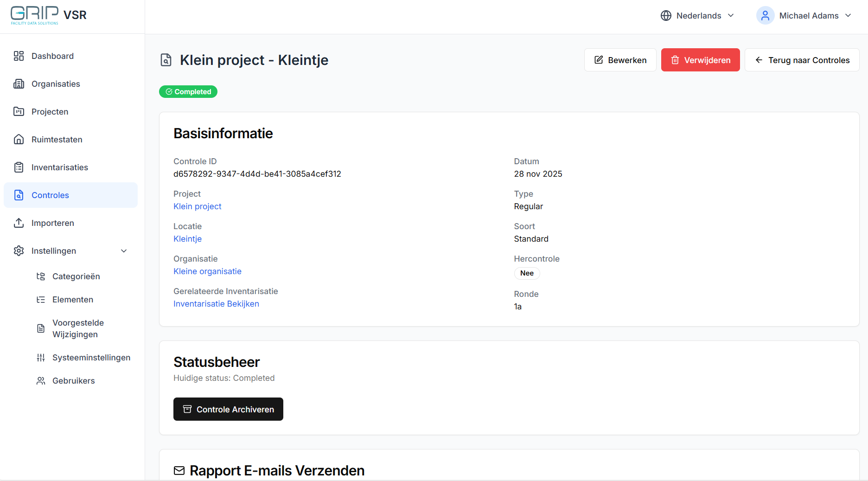Select Controles in sidebar
The height and width of the screenshot is (481, 868).
pyautogui.click(x=70, y=195)
